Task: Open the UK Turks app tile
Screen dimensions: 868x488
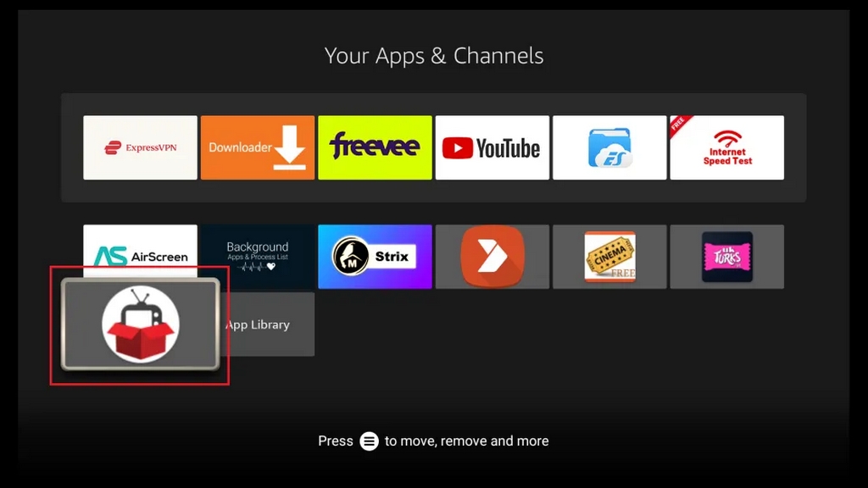Action: 726,257
